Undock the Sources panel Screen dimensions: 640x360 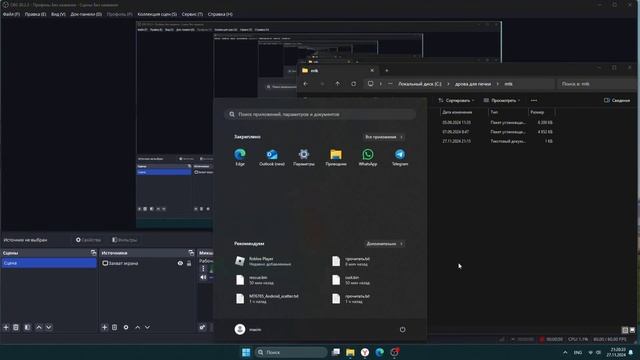pos(191,253)
